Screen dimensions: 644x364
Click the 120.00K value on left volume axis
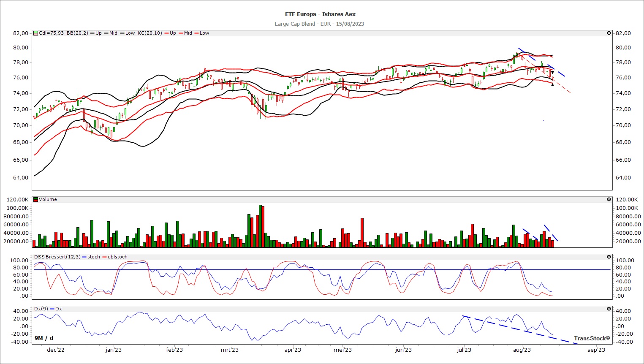click(x=18, y=199)
